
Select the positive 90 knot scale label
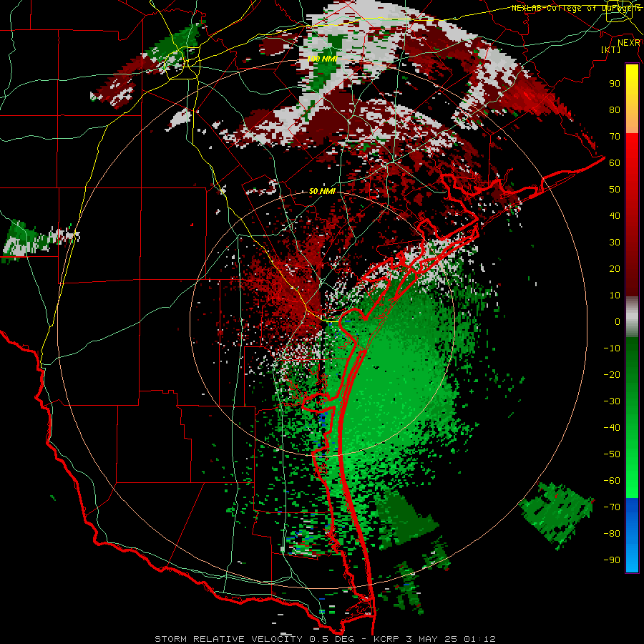click(x=615, y=84)
